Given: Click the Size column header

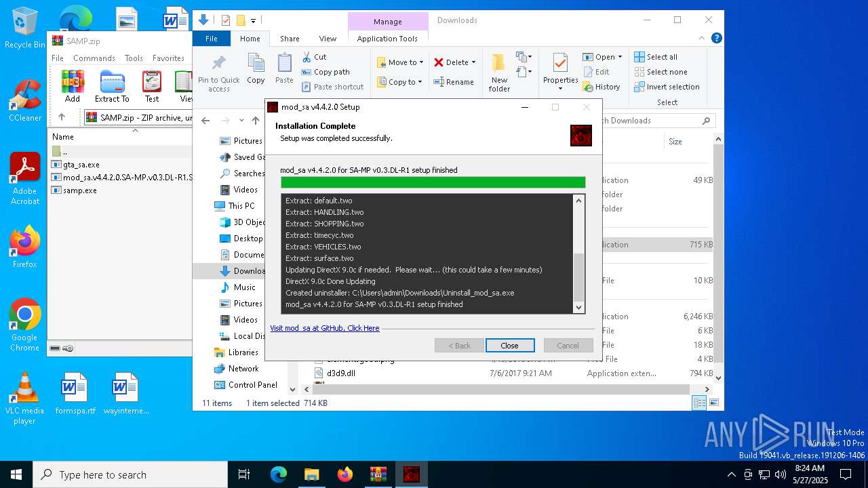Looking at the screenshot, I should point(688,142).
